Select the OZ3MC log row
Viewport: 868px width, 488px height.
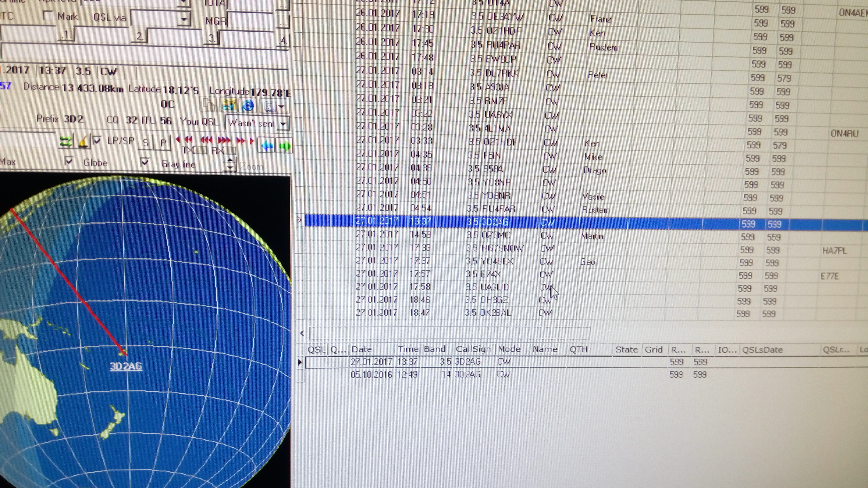pyautogui.click(x=495, y=235)
